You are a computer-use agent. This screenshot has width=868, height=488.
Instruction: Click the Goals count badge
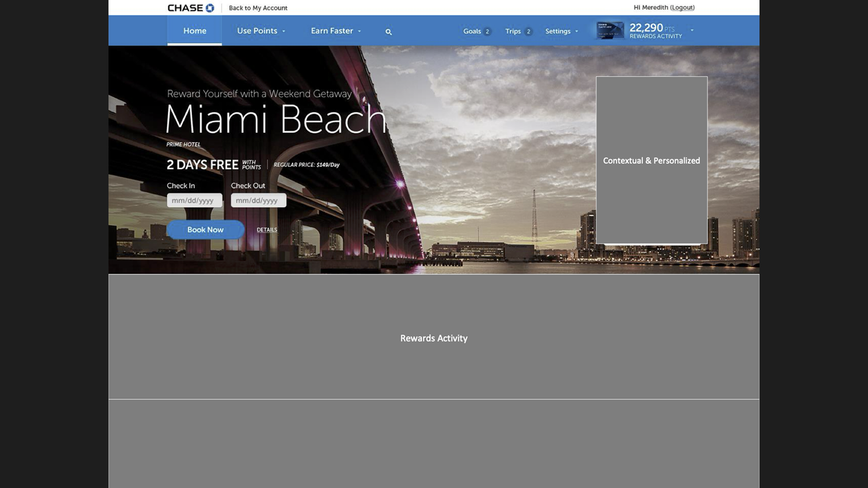[487, 32]
